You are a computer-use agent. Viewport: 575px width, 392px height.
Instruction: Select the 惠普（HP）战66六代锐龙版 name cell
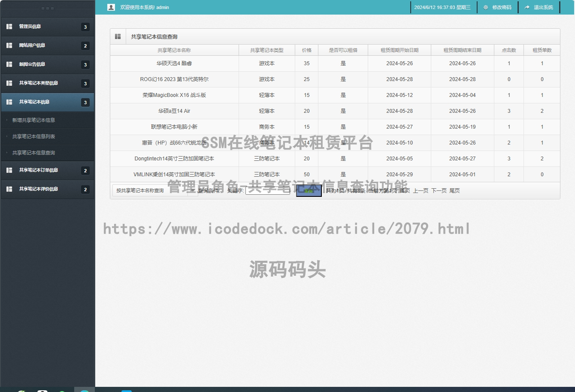(x=174, y=143)
